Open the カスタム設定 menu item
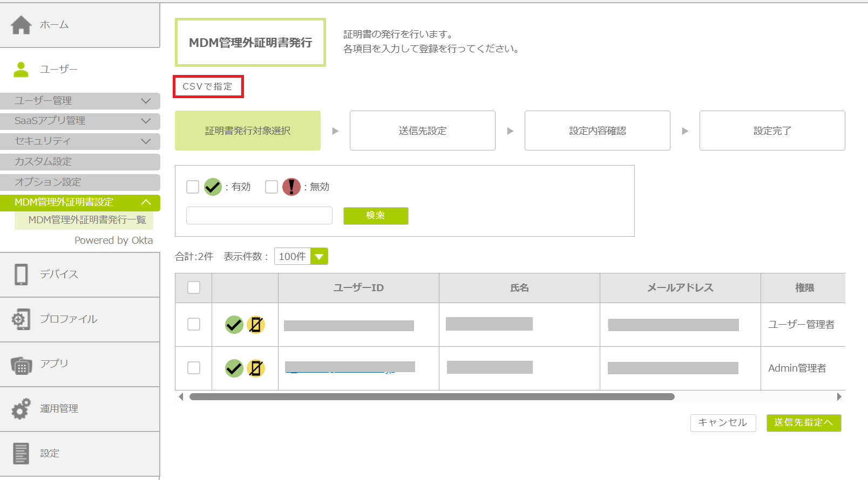The image size is (868, 480). tap(80, 162)
